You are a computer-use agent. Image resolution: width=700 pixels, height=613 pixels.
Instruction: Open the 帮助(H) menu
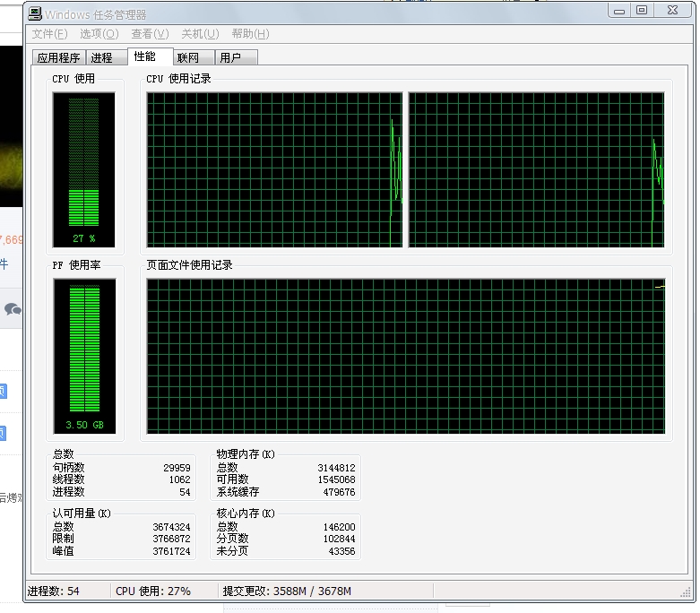[x=250, y=34]
